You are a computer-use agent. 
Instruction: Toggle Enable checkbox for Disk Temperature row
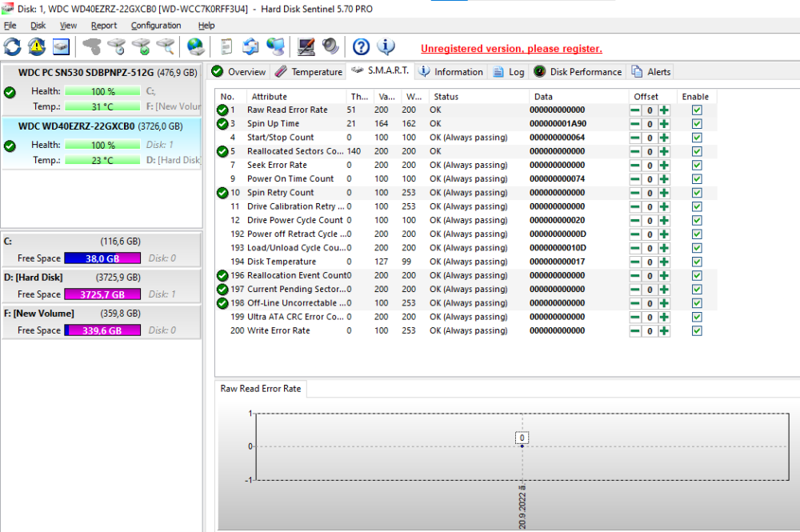click(x=697, y=262)
